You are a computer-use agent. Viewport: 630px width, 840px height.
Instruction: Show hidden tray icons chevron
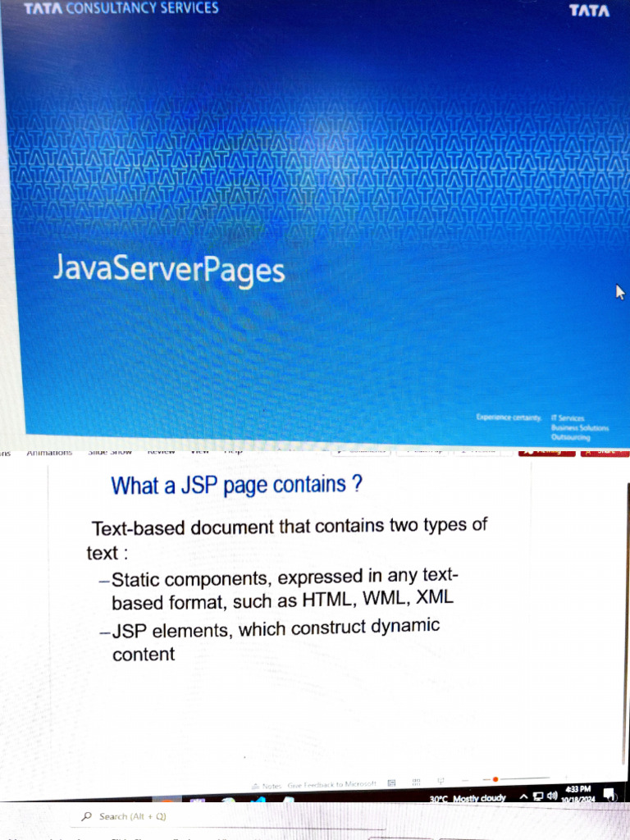[x=524, y=797]
